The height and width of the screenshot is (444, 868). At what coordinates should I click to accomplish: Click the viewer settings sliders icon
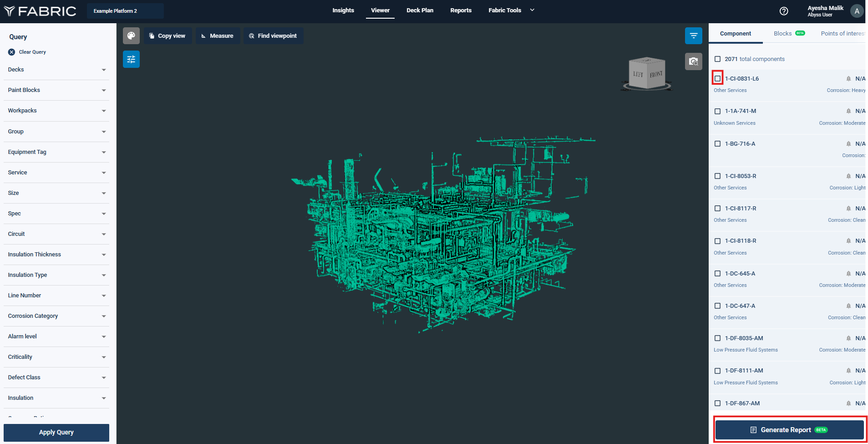pos(131,59)
